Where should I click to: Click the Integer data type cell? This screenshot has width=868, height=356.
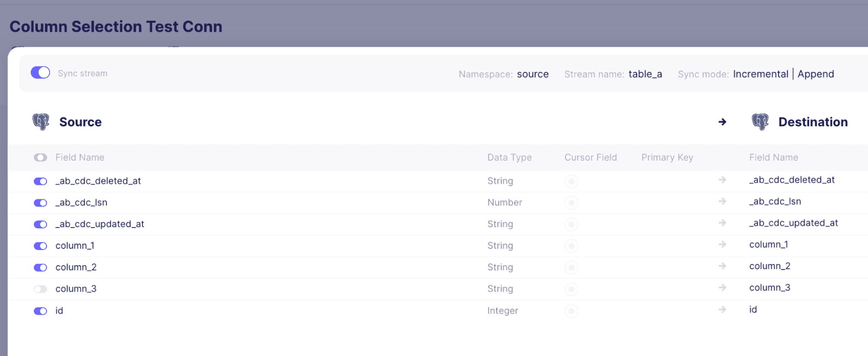pos(503,311)
